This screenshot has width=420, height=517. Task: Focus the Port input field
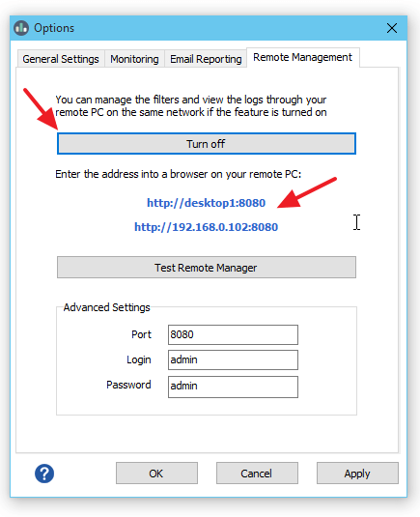[x=233, y=334]
